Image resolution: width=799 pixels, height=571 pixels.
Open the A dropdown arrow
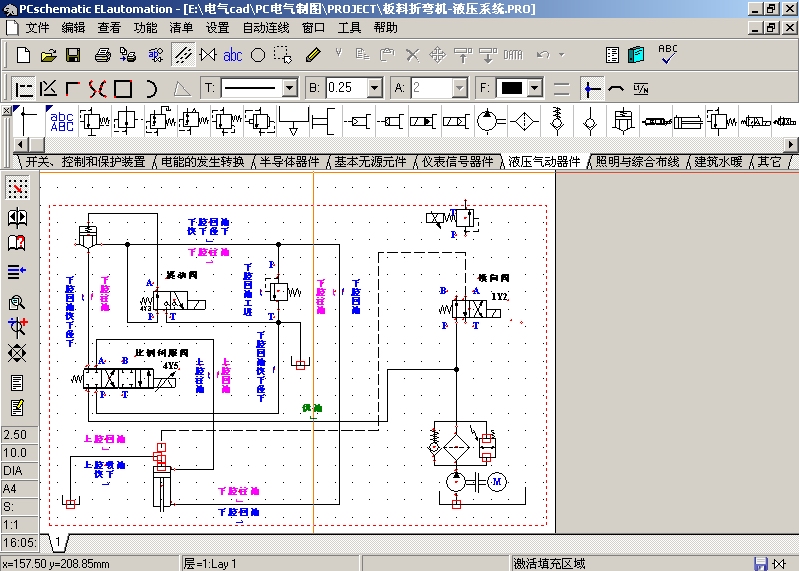pyautogui.click(x=460, y=88)
